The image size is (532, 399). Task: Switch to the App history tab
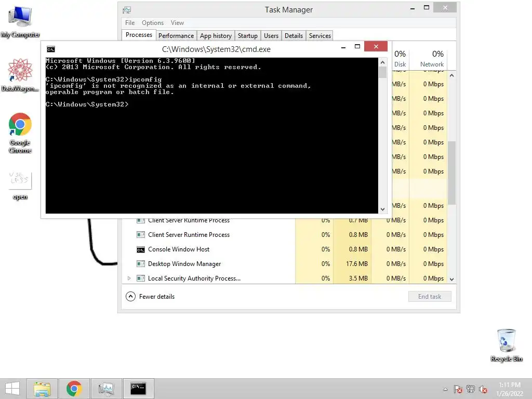[216, 36]
